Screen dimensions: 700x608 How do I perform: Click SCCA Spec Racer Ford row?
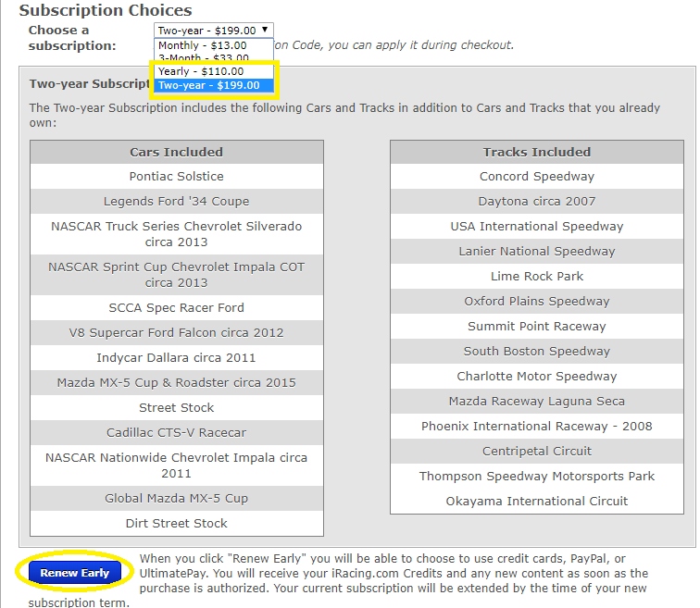176,308
